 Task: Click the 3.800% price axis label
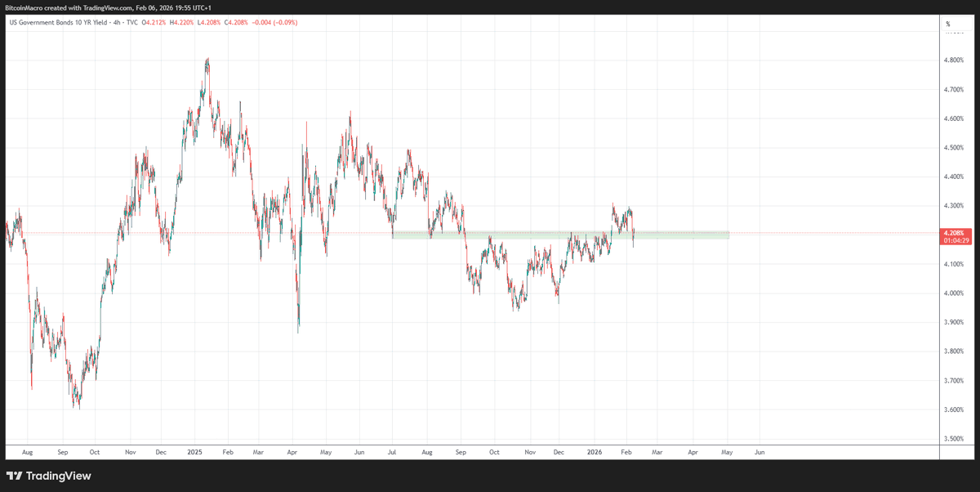coord(955,351)
